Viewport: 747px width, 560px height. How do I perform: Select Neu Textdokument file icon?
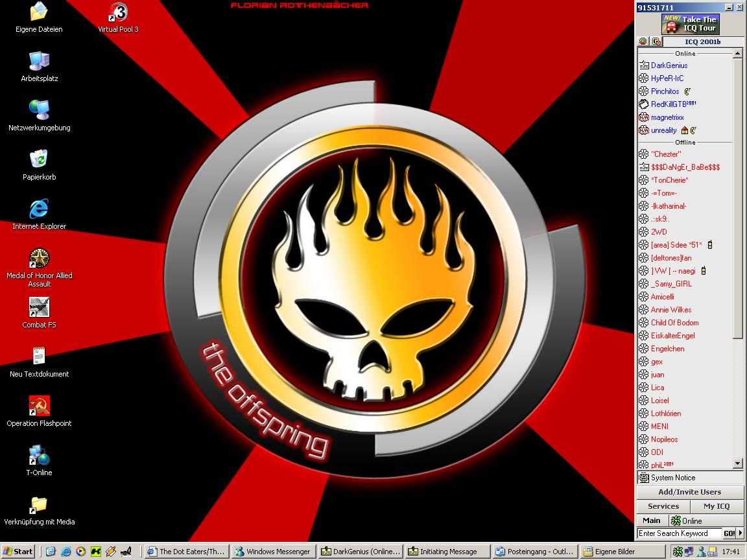click(x=39, y=362)
